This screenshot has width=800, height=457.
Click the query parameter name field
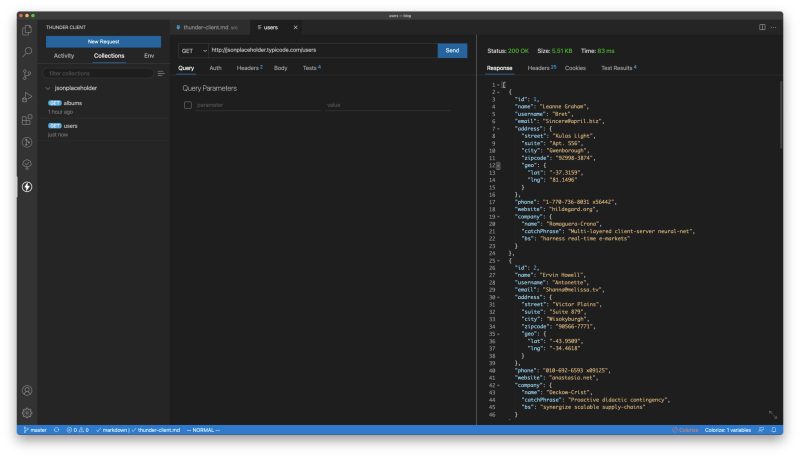point(258,105)
